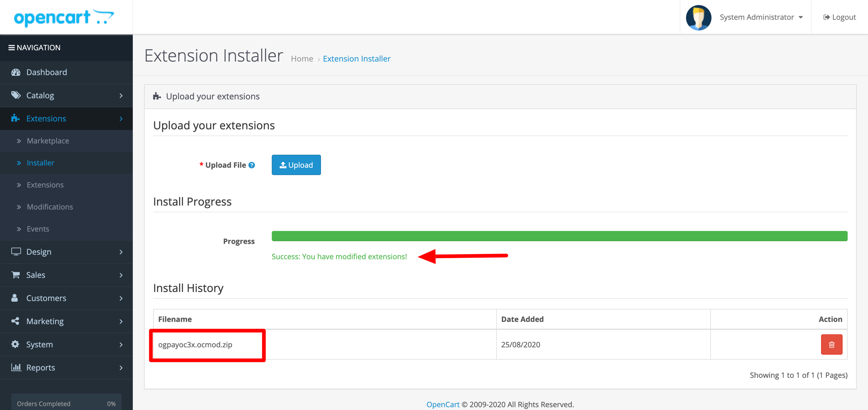868x410 pixels.
Task: Click the Sales shopping cart icon
Action: [x=15, y=275]
